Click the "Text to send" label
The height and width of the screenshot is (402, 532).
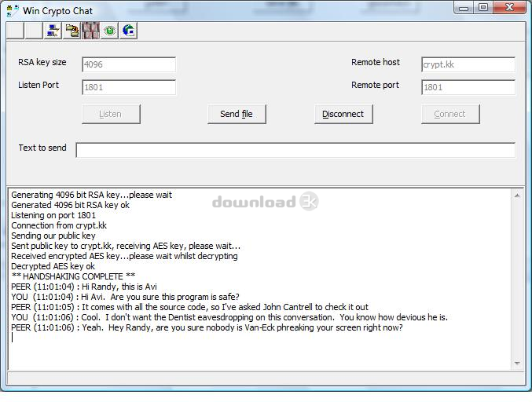coord(42,148)
